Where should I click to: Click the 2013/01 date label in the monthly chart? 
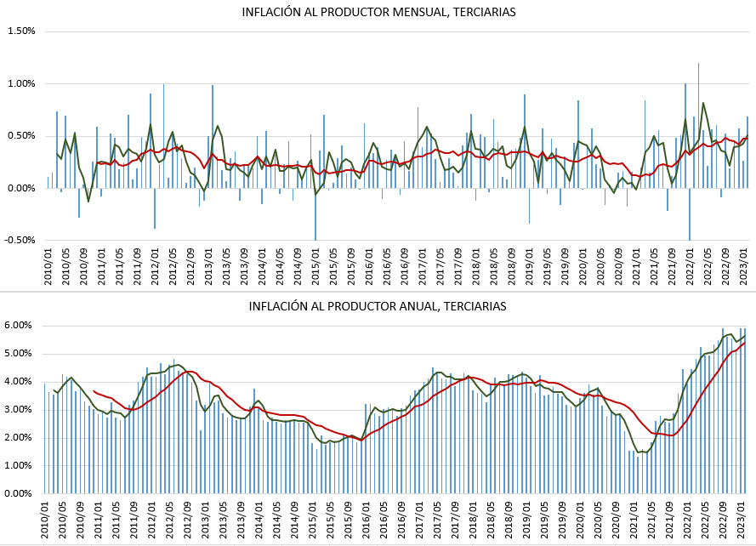click(208, 267)
